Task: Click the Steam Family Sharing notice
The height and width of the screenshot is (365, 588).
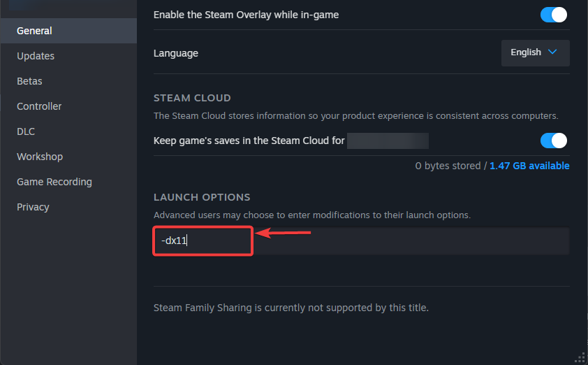Action: pos(291,308)
